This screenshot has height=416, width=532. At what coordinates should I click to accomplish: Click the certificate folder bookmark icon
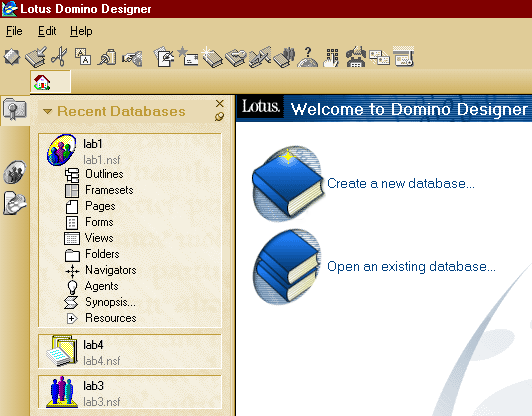[15, 109]
